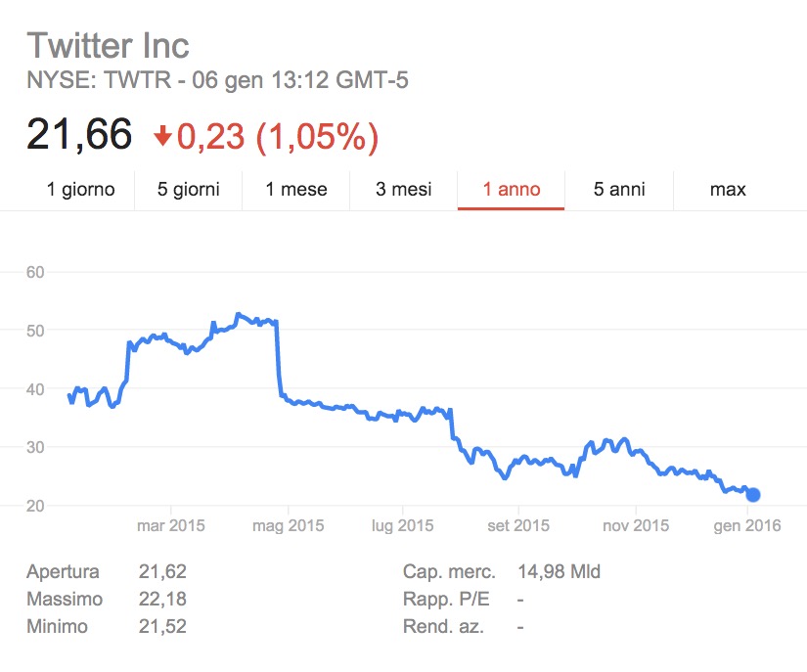This screenshot has height=672, width=807.
Task: Click the active "1 anno" tab
Action: (x=512, y=190)
